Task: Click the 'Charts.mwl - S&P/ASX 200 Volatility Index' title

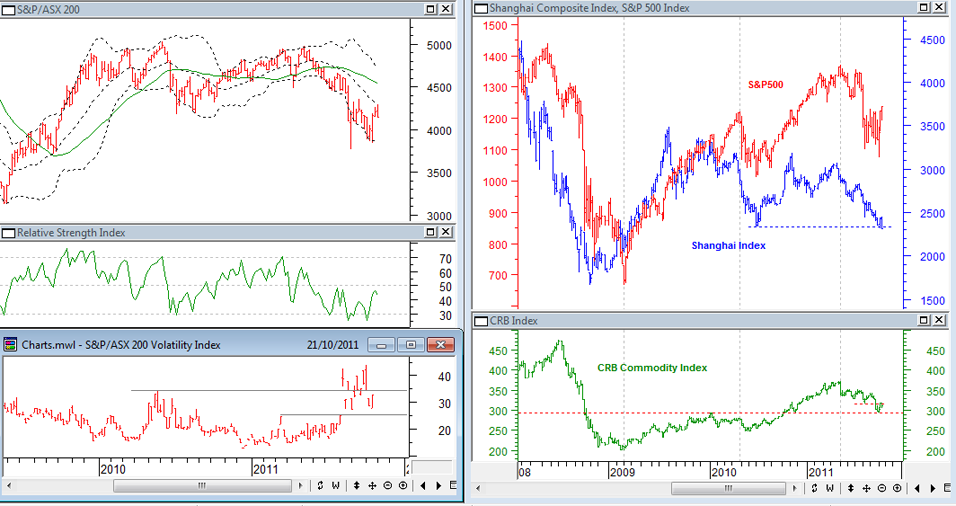Action: click(x=121, y=345)
